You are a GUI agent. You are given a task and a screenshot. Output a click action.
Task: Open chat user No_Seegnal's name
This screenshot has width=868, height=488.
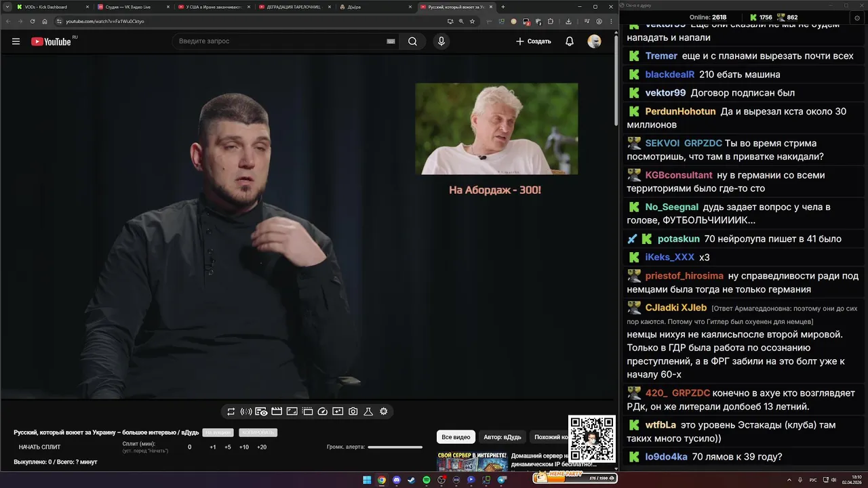(x=671, y=207)
